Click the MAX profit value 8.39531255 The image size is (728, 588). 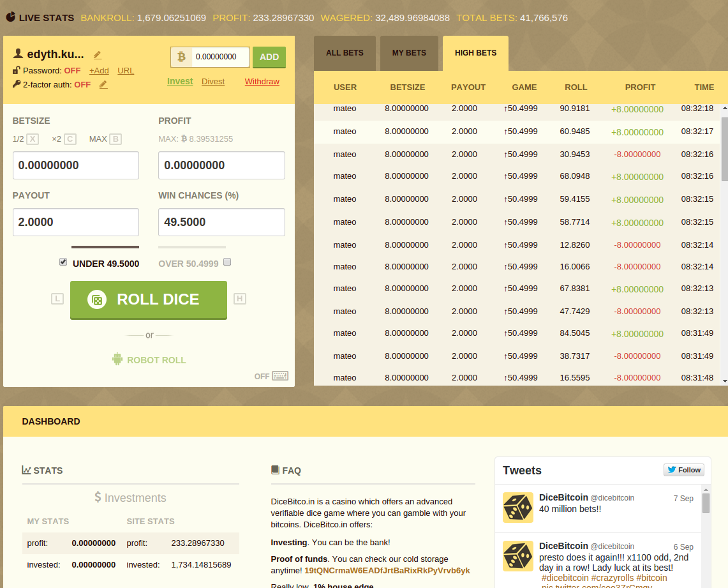coord(211,139)
